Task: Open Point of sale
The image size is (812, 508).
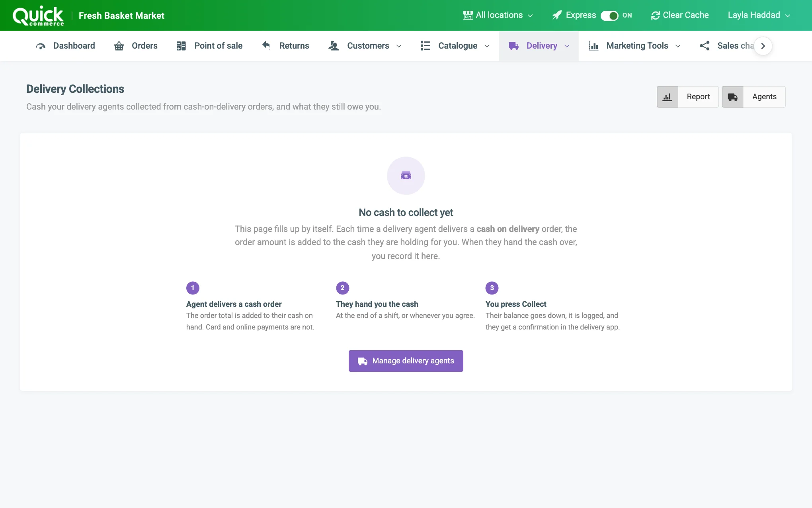Action: (210, 46)
